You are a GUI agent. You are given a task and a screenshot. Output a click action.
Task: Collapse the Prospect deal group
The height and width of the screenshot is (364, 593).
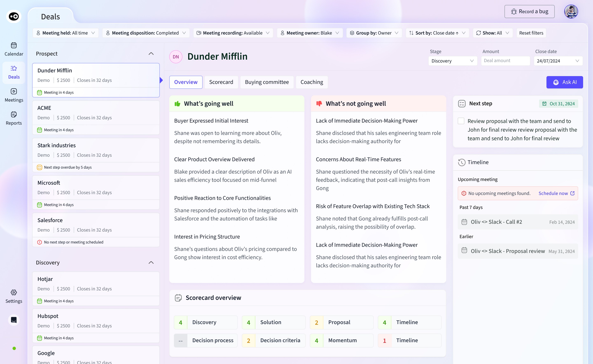coord(151,54)
